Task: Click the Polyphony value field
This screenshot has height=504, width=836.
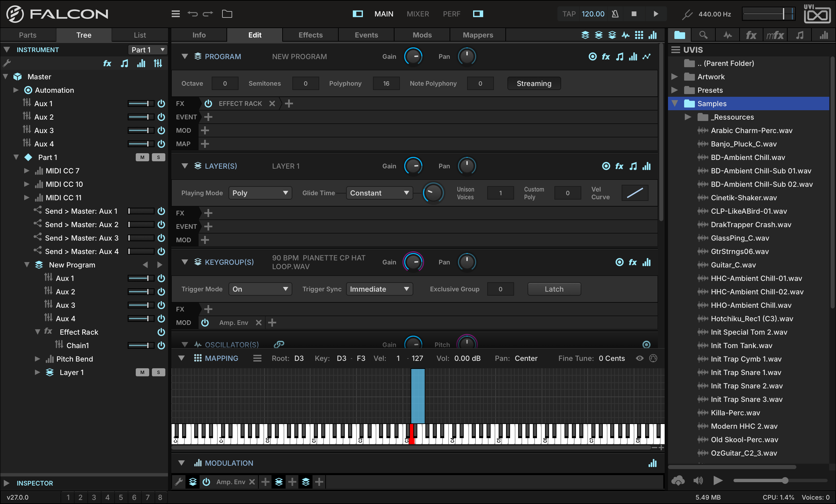Action: click(x=386, y=83)
